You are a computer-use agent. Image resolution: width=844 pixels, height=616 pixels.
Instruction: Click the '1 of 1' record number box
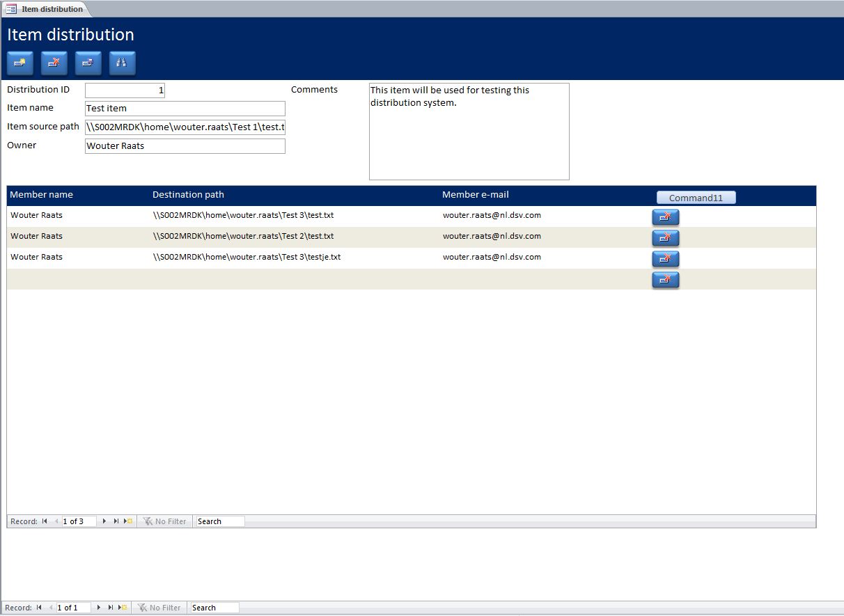[73, 608]
